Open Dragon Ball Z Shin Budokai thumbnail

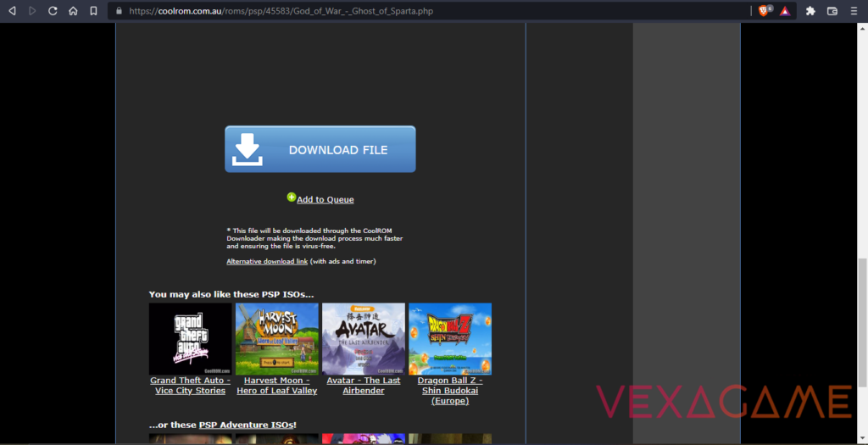coord(450,339)
